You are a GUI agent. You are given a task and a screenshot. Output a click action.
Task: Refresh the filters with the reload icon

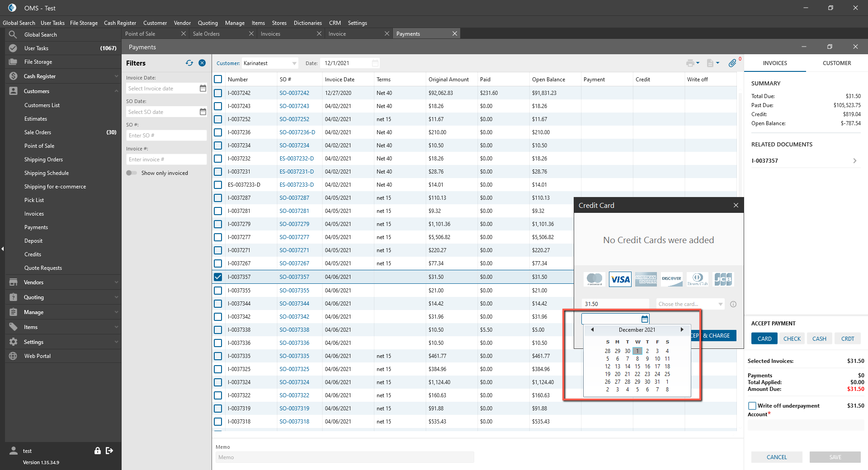189,63
